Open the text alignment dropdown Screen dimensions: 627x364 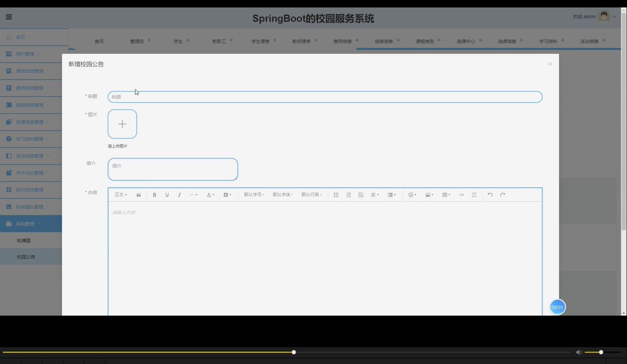(x=375, y=195)
